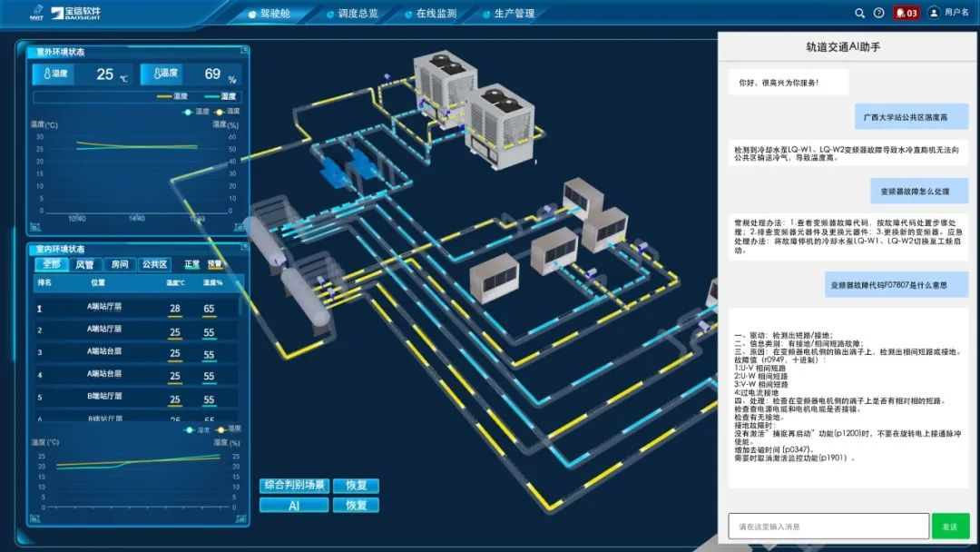980x552 pixels.
Task: Click the user avatar icon
Action: click(x=933, y=13)
